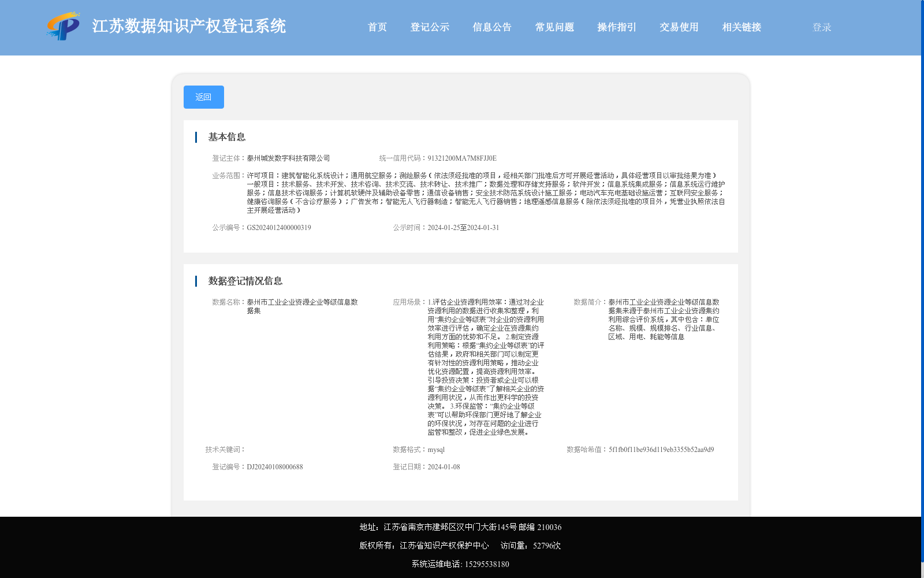
Task: Open the 首页 menu item
Action: coord(377,27)
